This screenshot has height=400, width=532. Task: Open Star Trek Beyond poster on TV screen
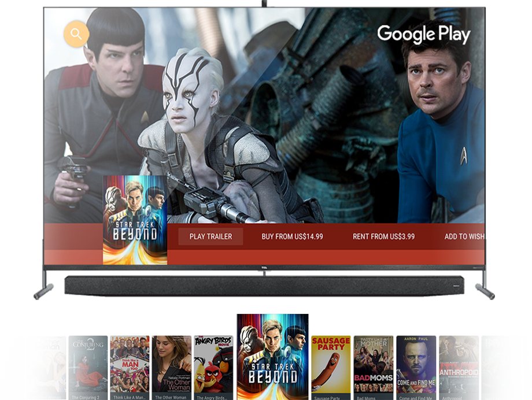pos(135,220)
